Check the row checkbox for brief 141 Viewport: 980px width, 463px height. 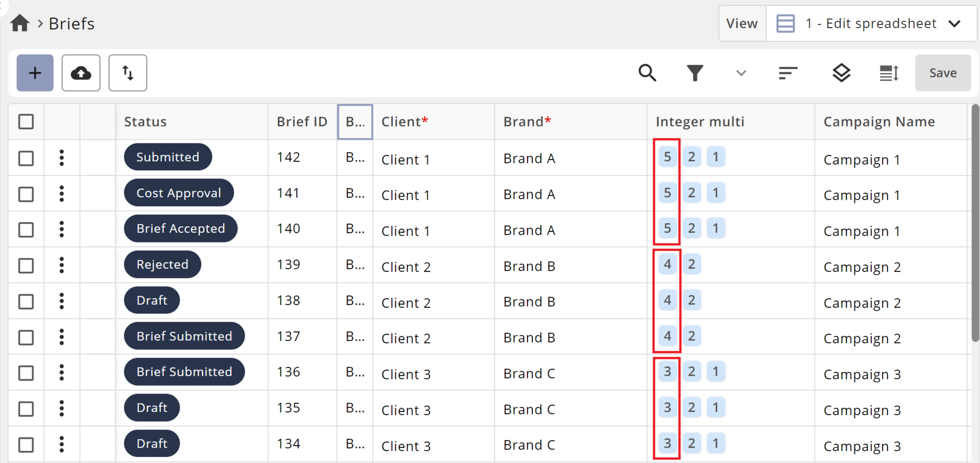pyautogui.click(x=26, y=194)
